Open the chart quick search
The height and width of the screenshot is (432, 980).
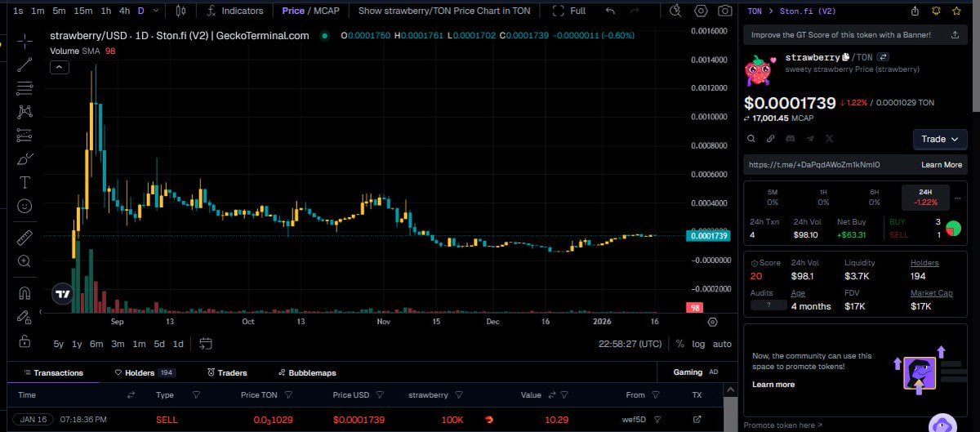tap(675, 11)
